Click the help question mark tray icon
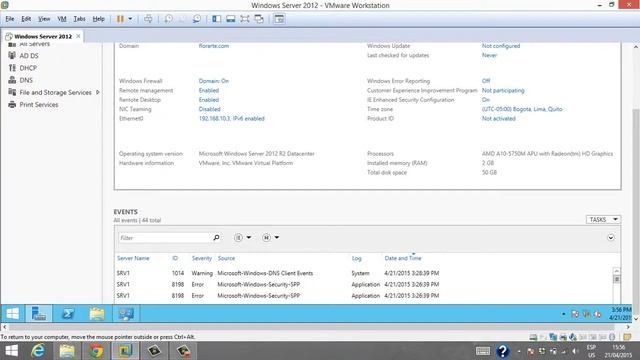640x360 pixels. pos(503,351)
